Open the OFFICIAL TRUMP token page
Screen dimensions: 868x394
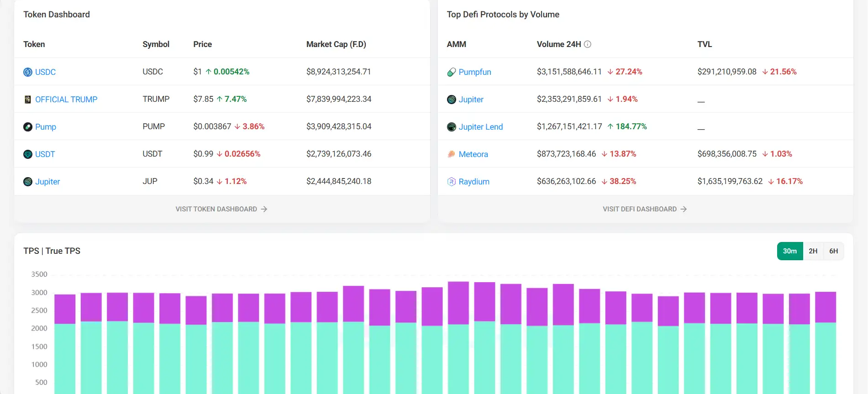[66, 100]
